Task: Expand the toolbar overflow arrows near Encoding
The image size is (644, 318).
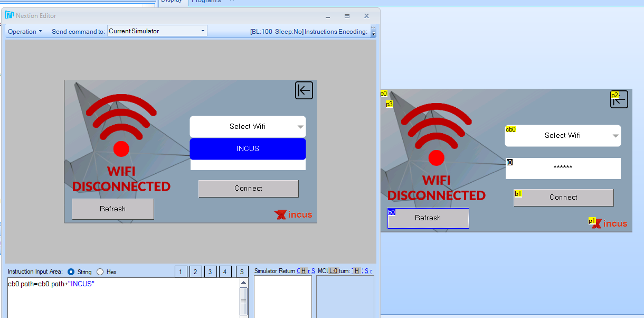Action: pos(373,31)
